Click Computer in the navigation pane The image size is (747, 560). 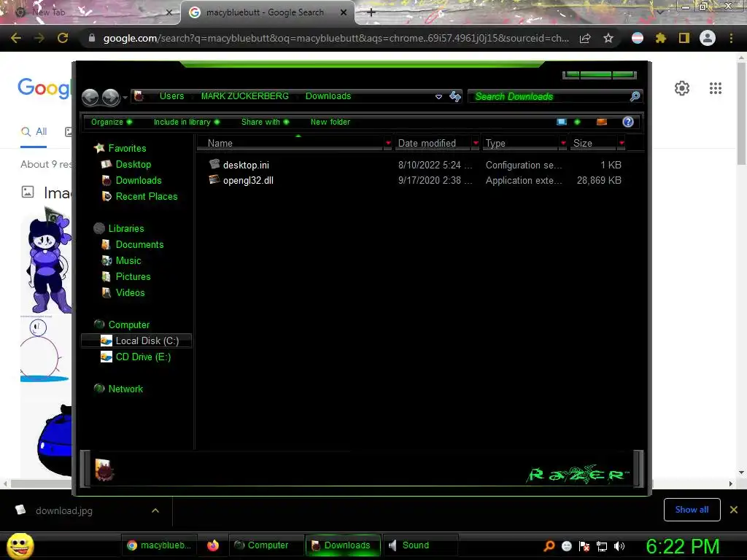(128, 324)
